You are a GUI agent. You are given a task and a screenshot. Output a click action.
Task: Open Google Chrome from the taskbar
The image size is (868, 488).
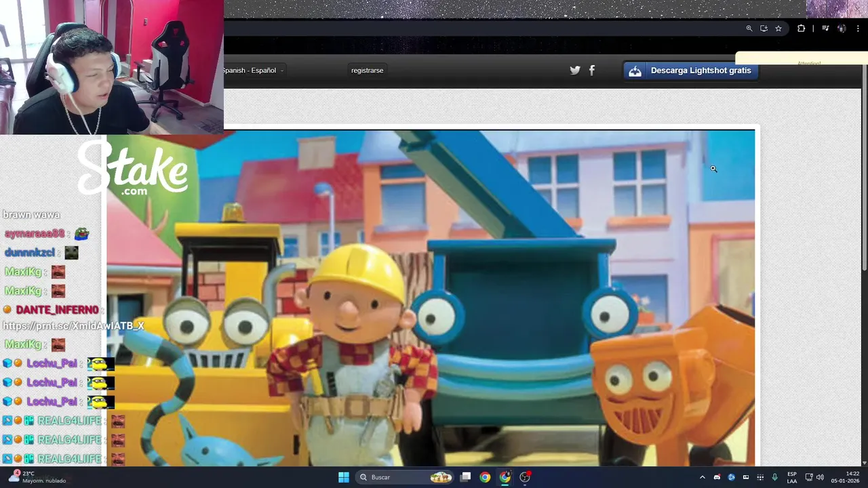[485, 477]
